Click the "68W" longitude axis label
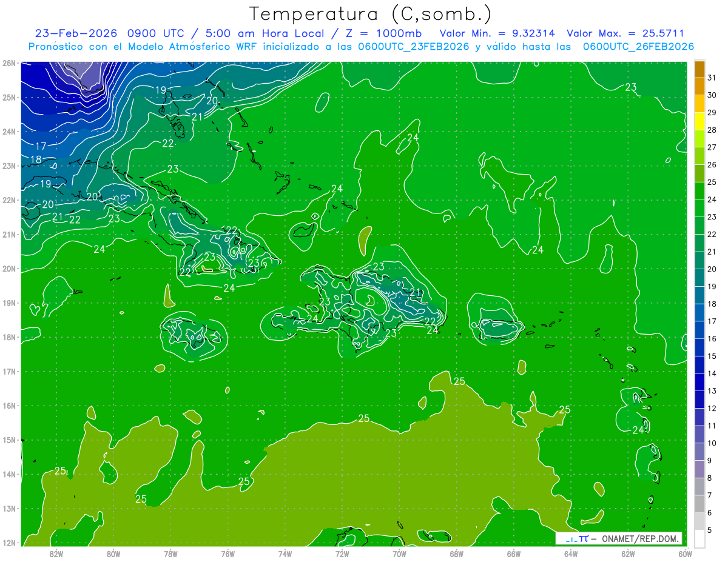The image size is (728, 562). (457, 554)
